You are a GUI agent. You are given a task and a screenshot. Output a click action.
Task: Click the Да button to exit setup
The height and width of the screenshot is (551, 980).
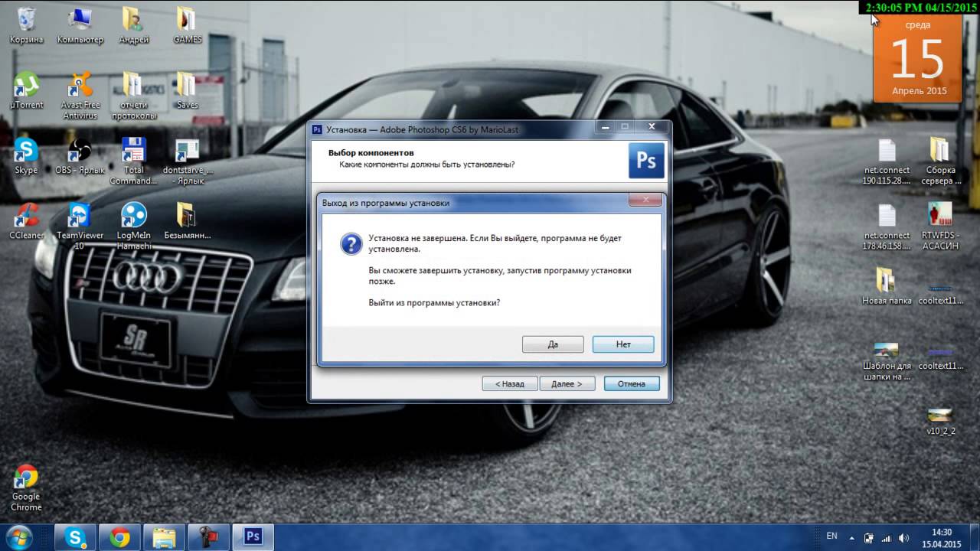[x=553, y=344]
